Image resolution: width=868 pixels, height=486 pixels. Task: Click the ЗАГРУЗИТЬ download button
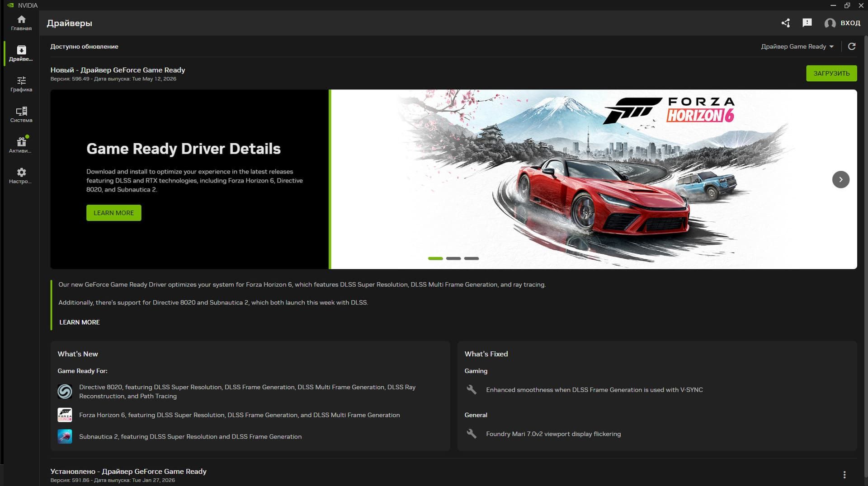[x=831, y=73]
